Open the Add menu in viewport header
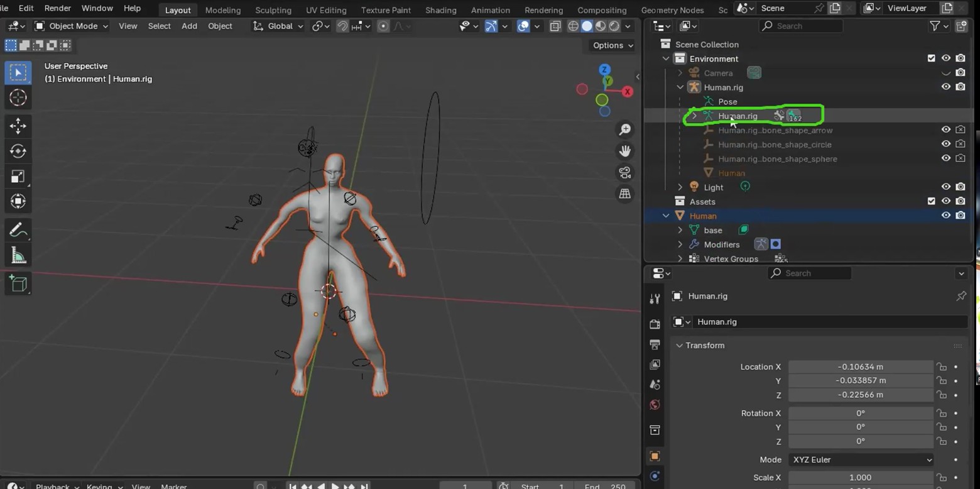980x489 pixels. [x=189, y=26]
